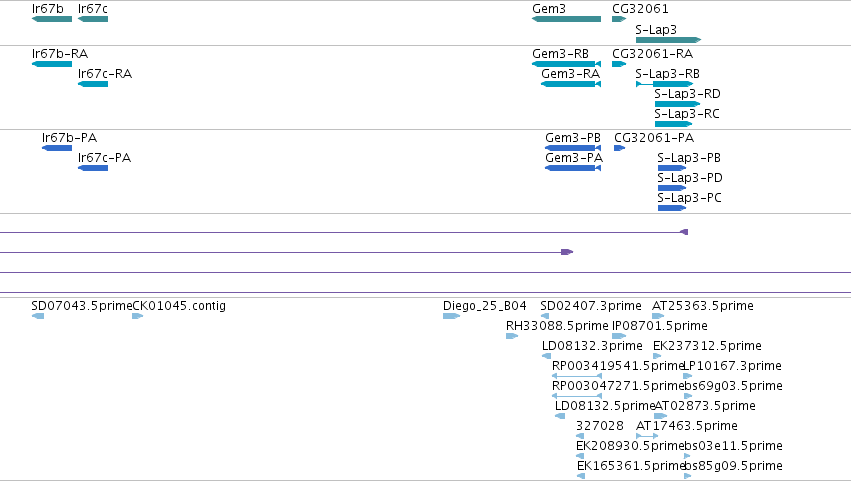Select the LP10167.3prime EST label

(733, 366)
